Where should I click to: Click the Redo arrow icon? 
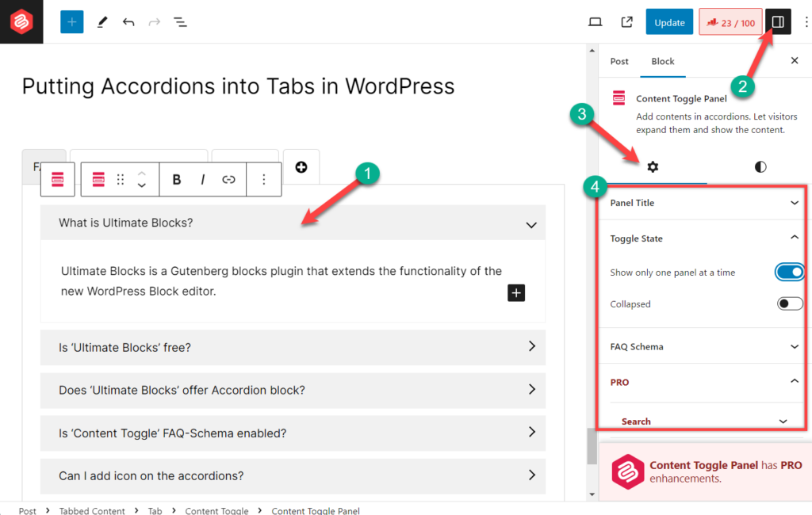pyautogui.click(x=154, y=21)
